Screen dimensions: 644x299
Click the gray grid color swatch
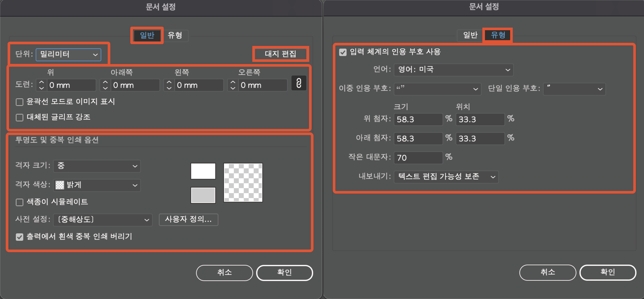coord(203,195)
